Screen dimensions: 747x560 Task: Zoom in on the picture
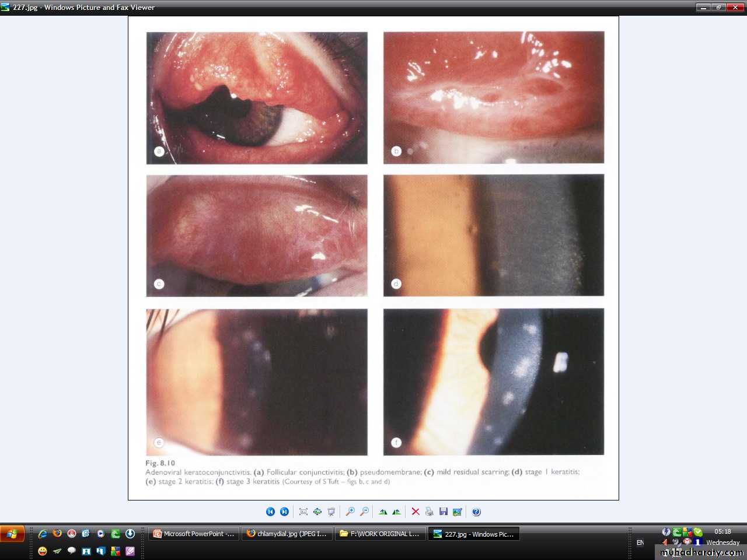click(350, 512)
